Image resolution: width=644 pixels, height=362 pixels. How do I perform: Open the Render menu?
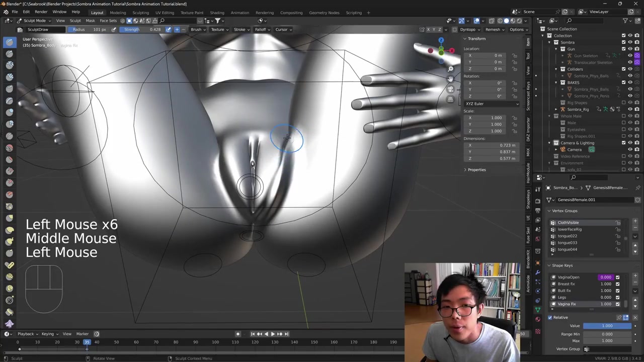[41, 12]
